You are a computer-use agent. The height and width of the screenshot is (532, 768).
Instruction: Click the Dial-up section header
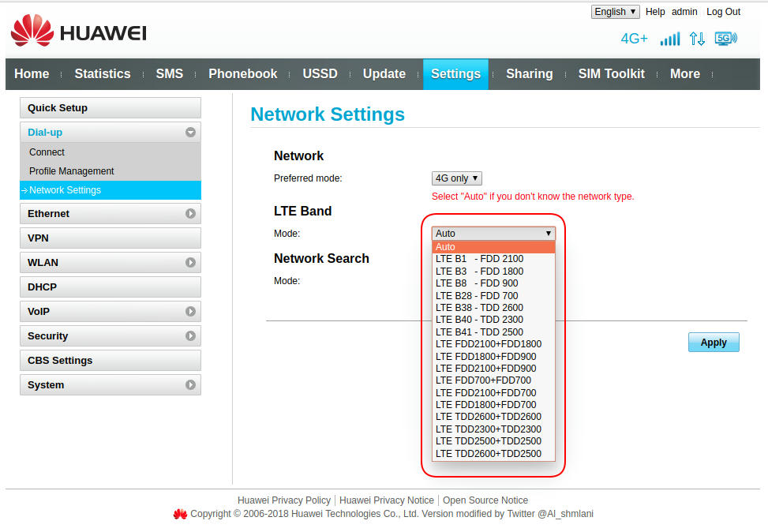point(111,133)
